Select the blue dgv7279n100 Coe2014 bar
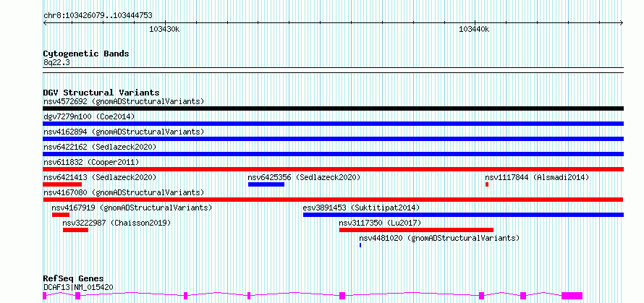The height and width of the screenshot is (303, 644). tap(333, 124)
